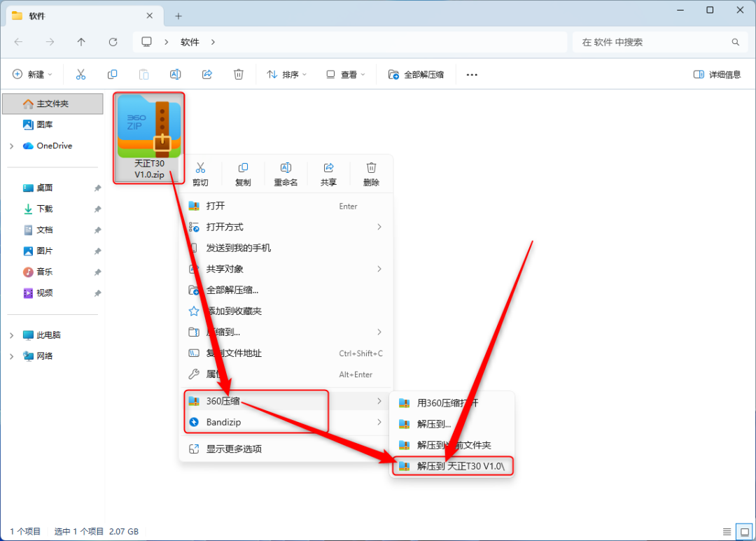
Task: Open the 新建 dropdown
Action: (31, 74)
